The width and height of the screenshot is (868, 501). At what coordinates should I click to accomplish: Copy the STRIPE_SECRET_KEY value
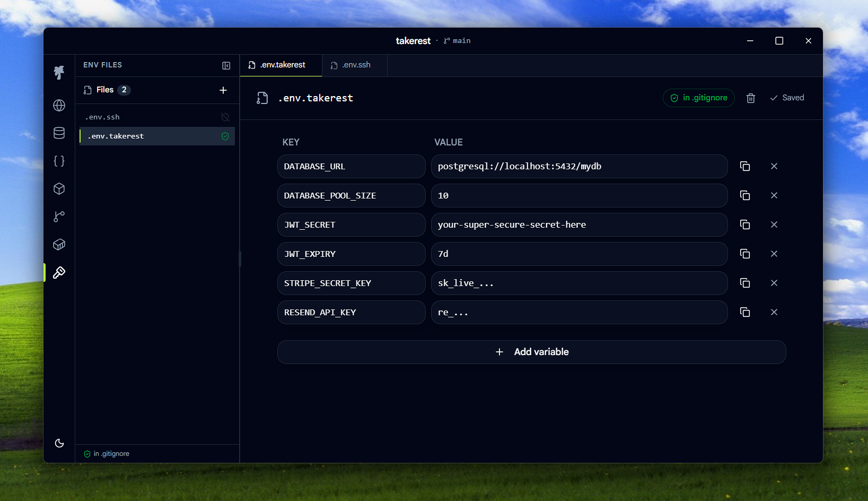(744, 283)
